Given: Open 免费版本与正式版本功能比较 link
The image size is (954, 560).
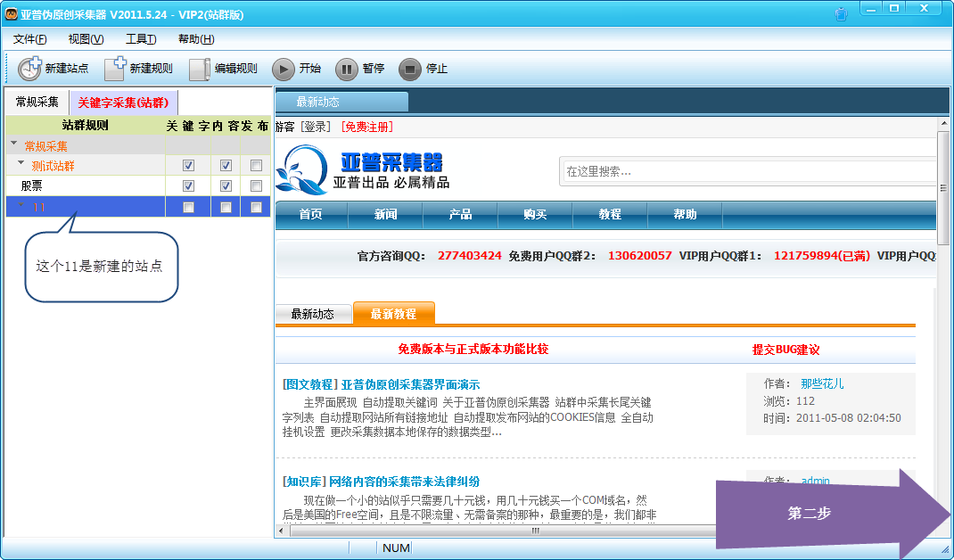Looking at the screenshot, I should (x=473, y=350).
